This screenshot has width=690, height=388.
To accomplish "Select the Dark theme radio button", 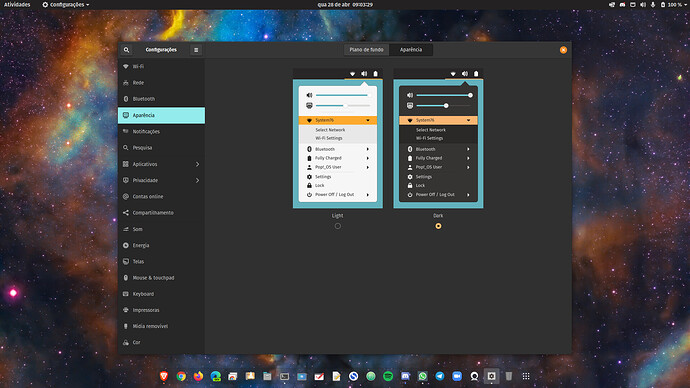I will coord(438,226).
